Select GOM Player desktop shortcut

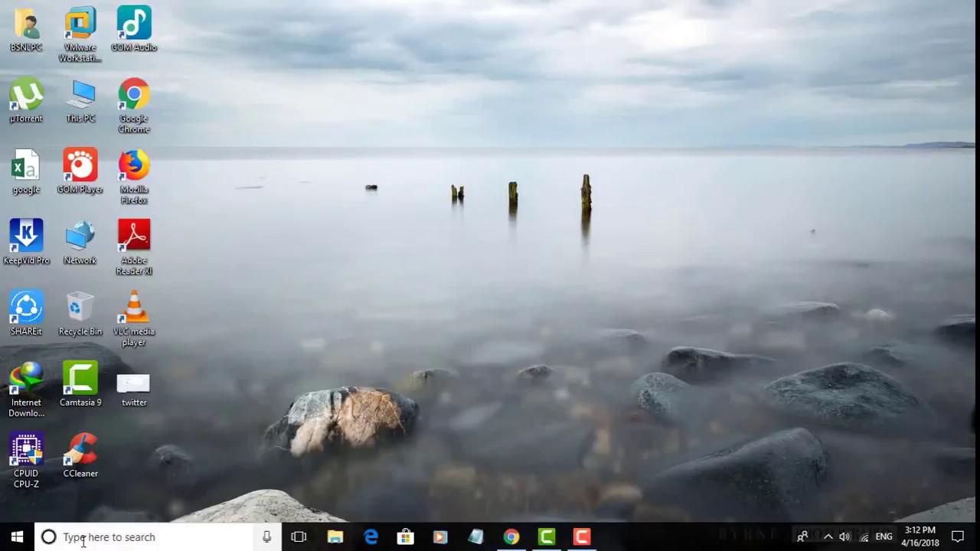tap(80, 171)
